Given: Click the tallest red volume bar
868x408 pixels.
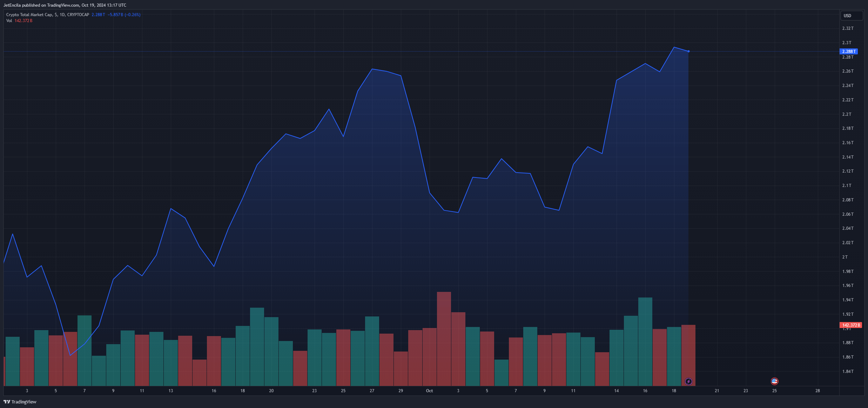Looking at the screenshot, I should click(x=444, y=339).
